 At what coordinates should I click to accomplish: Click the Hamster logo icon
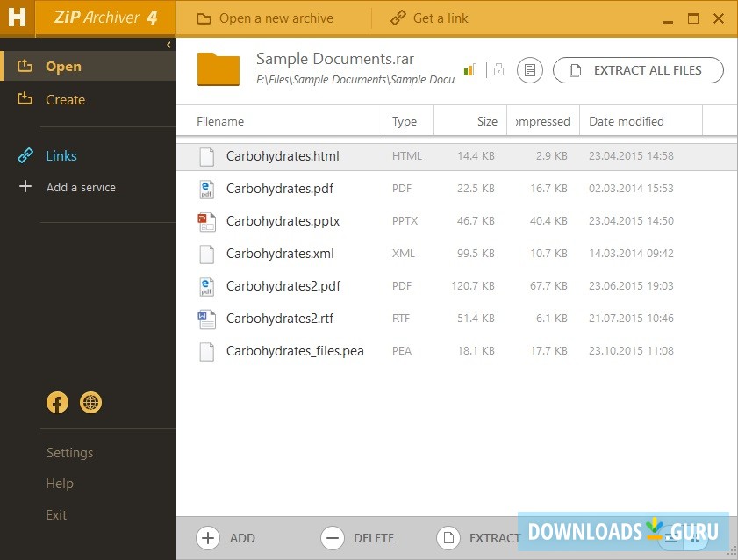tap(18, 18)
